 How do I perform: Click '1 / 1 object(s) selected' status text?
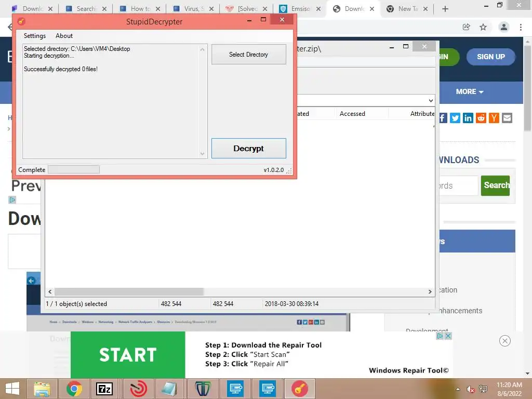click(x=76, y=303)
